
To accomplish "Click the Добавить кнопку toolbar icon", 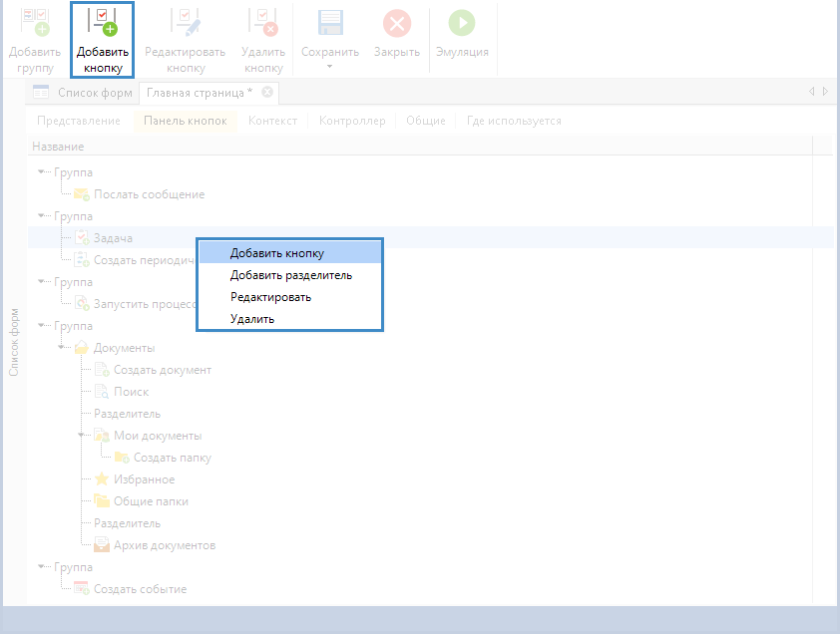I will pos(102,24).
